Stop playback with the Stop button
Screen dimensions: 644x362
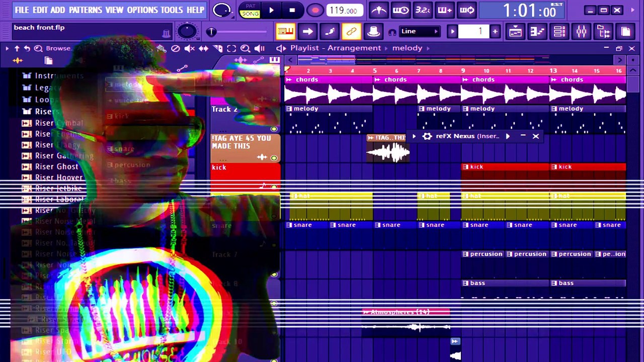coord(292,10)
